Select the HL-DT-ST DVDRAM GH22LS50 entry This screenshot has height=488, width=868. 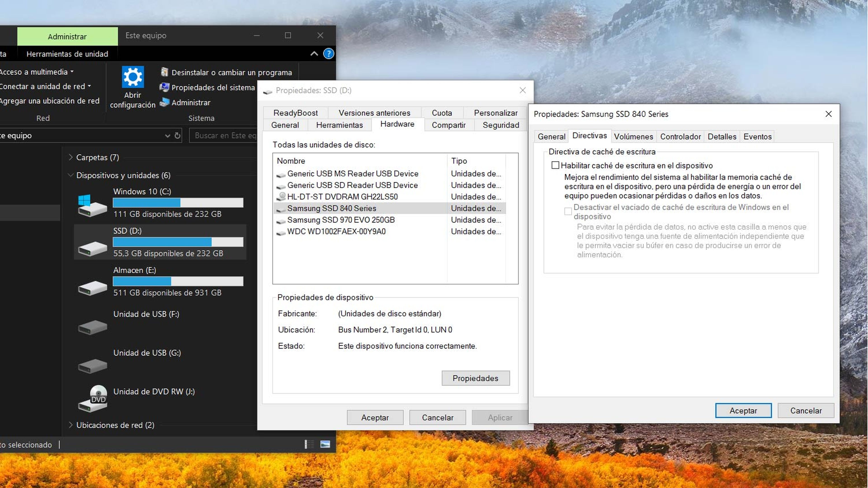(342, 196)
